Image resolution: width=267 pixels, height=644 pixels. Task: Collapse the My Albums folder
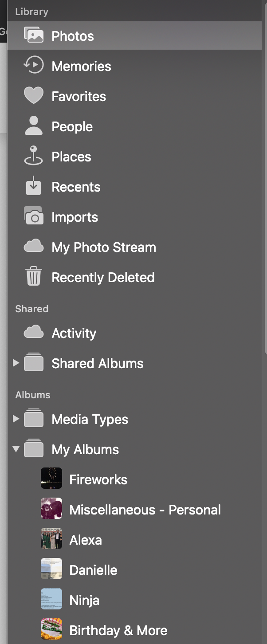pos(16,449)
